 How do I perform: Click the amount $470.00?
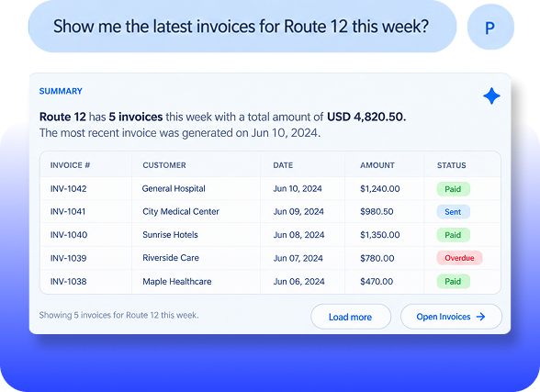(377, 282)
